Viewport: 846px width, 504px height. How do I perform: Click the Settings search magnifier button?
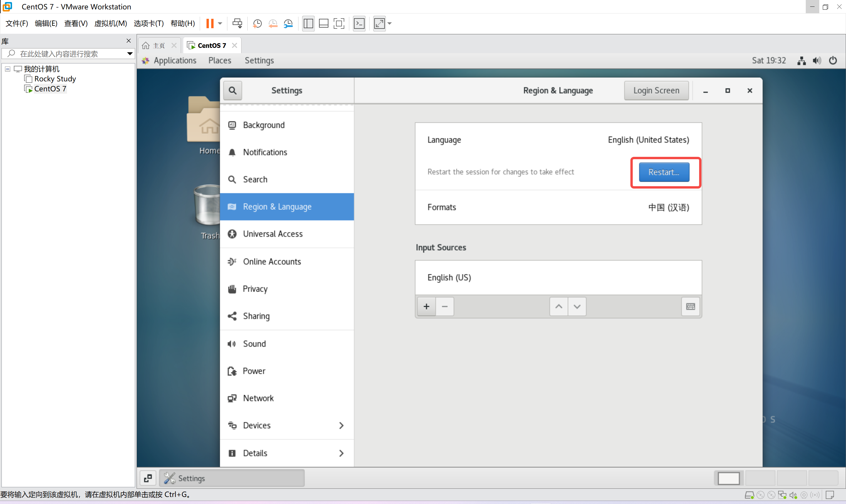tap(232, 90)
